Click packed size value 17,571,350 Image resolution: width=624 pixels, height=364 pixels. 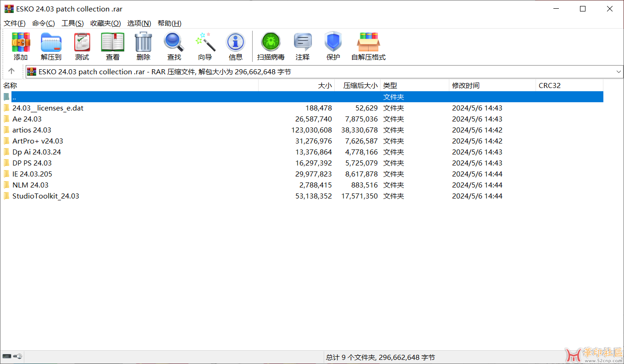click(x=359, y=196)
